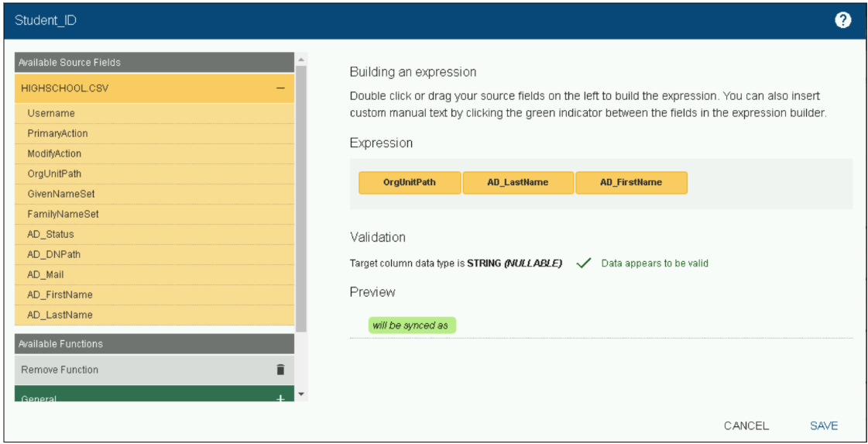Click the 'Data appears to be valid' message

(x=655, y=263)
